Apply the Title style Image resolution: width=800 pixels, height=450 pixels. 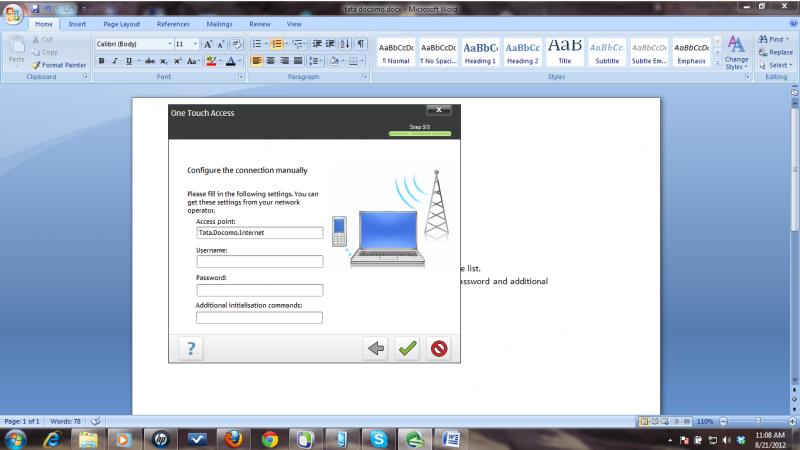click(x=564, y=52)
